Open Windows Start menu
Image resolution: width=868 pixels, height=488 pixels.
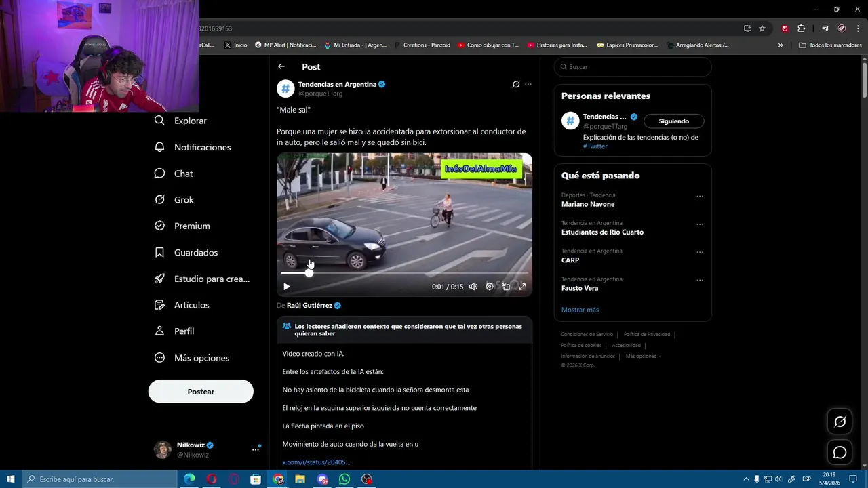[10, 479]
